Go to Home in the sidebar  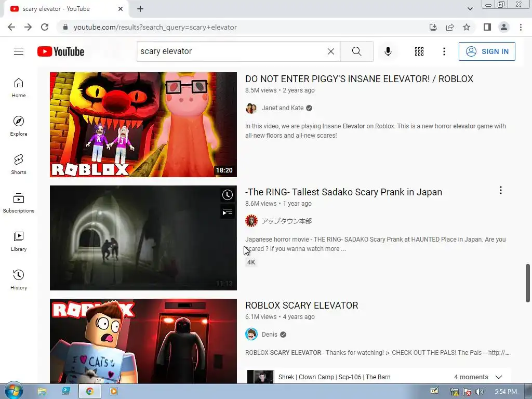click(x=19, y=87)
